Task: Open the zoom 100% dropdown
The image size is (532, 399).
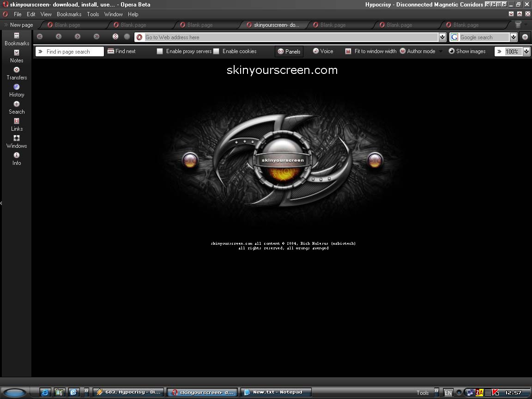Action: point(526,52)
